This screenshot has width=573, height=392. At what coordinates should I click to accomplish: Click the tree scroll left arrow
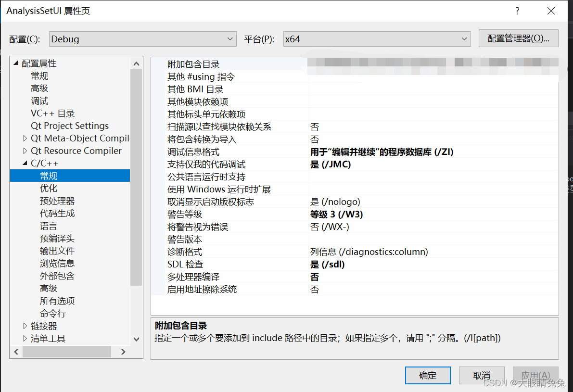click(x=16, y=352)
